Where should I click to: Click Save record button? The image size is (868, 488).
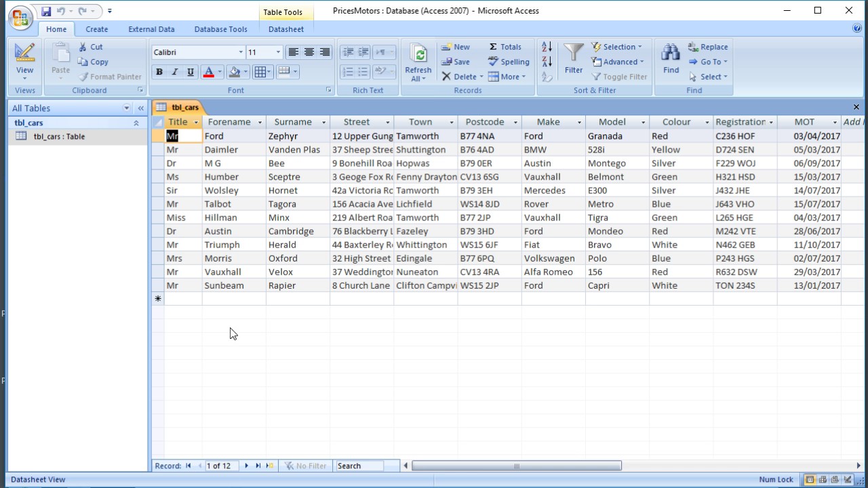pyautogui.click(x=456, y=62)
